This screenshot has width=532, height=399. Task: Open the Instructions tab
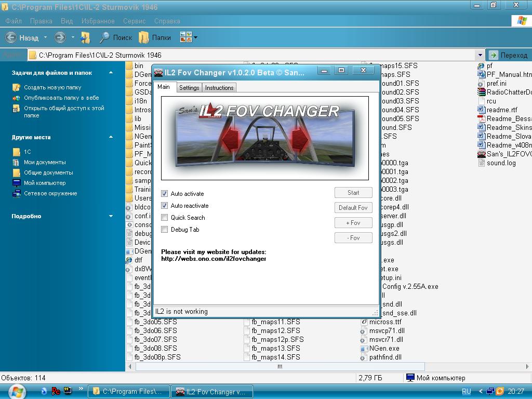click(x=219, y=87)
